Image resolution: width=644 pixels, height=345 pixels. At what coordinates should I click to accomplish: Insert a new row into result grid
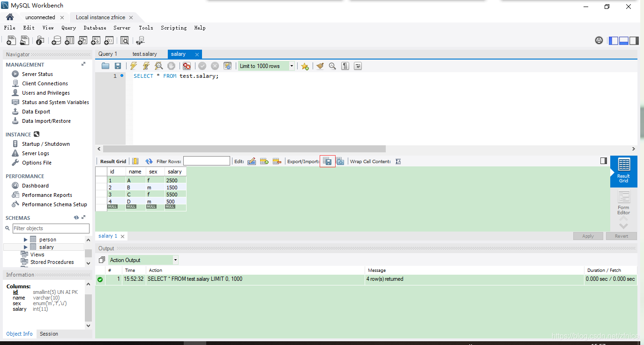264,161
